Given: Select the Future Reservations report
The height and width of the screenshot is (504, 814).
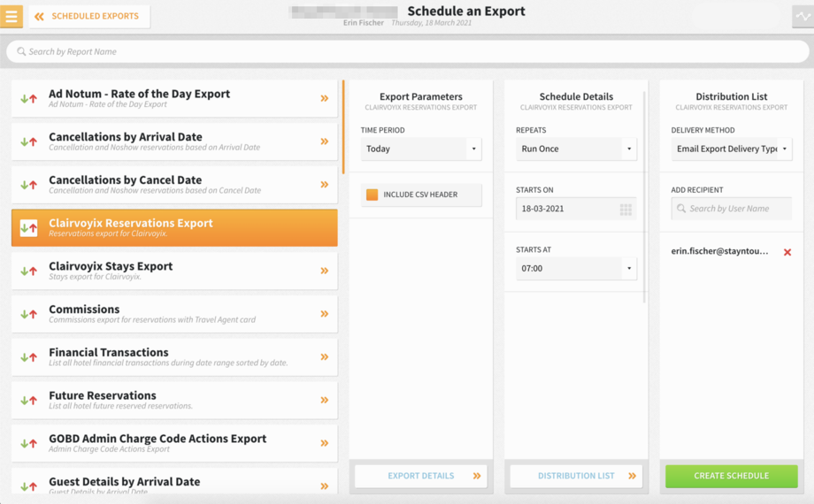Looking at the screenshot, I should (x=174, y=400).
